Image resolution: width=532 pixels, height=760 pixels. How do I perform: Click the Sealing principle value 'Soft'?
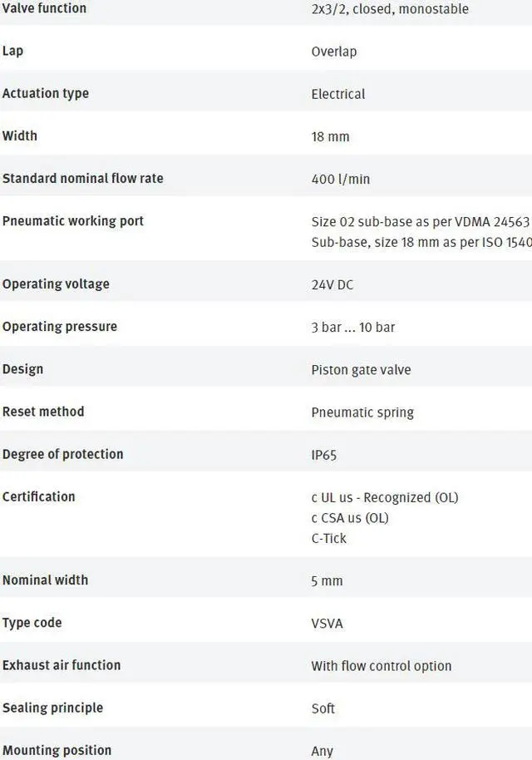(323, 708)
